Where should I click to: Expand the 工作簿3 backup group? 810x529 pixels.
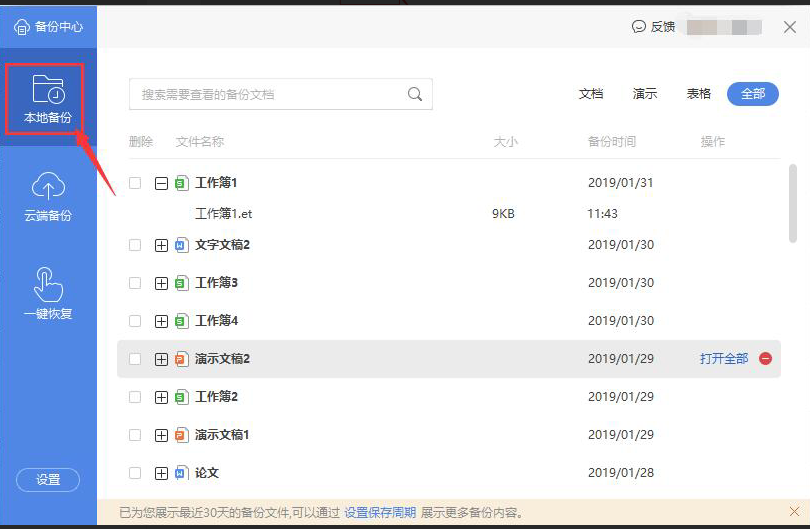pos(161,283)
